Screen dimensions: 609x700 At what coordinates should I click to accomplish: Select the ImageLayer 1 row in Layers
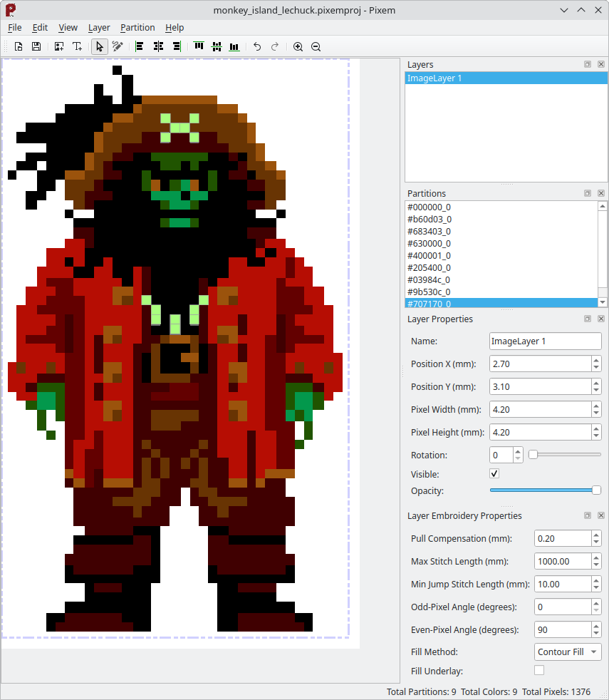point(506,78)
